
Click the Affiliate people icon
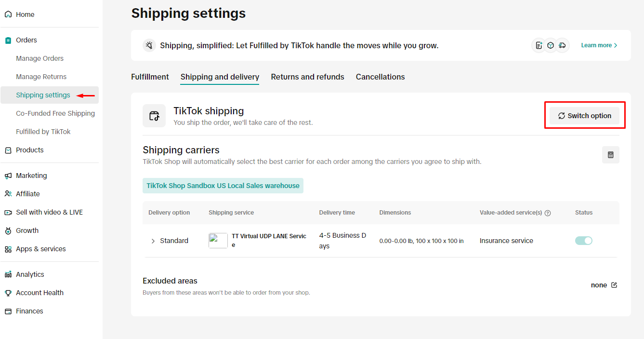pyautogui.click(x=8, y=194)
